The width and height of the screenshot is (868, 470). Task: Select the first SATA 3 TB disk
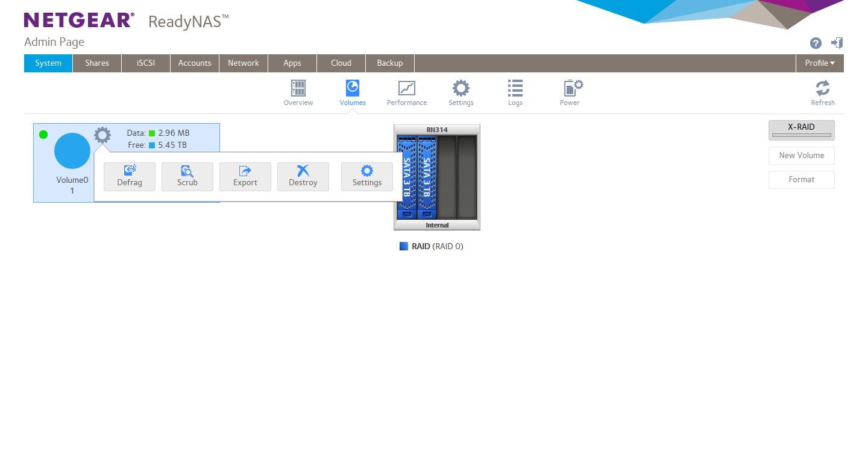tap(406, 177)
